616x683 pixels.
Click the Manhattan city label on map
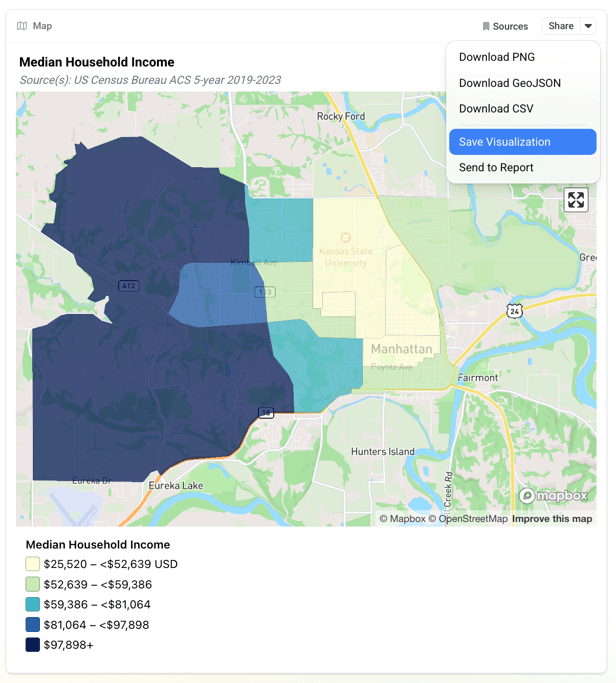tap(401, 350)
